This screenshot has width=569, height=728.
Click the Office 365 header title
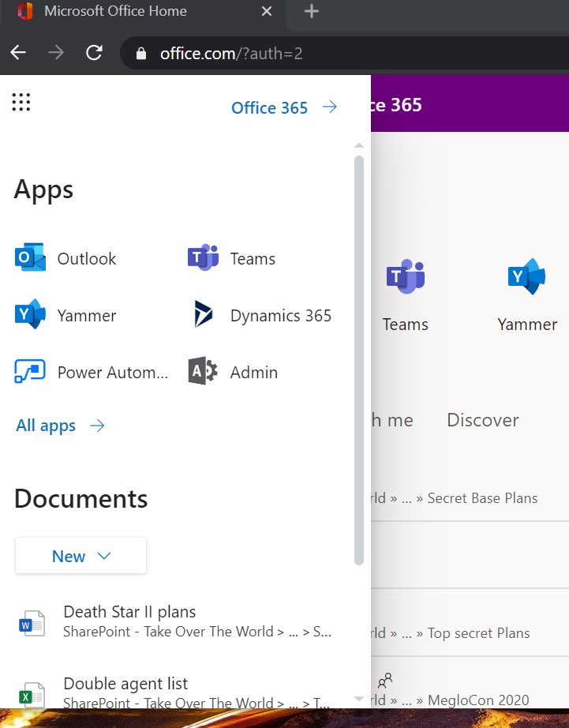[396, 105]
